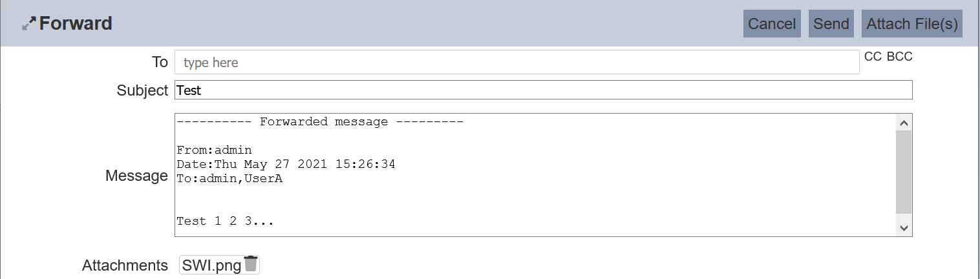The image size is (980, 279).
Task: Place cursor on the From:admin line
Action: 214,150
